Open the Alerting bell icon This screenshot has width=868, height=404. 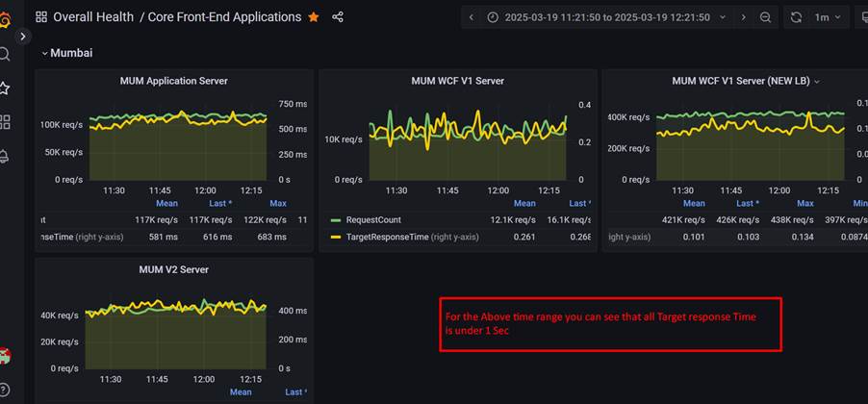tap(5, 157)
